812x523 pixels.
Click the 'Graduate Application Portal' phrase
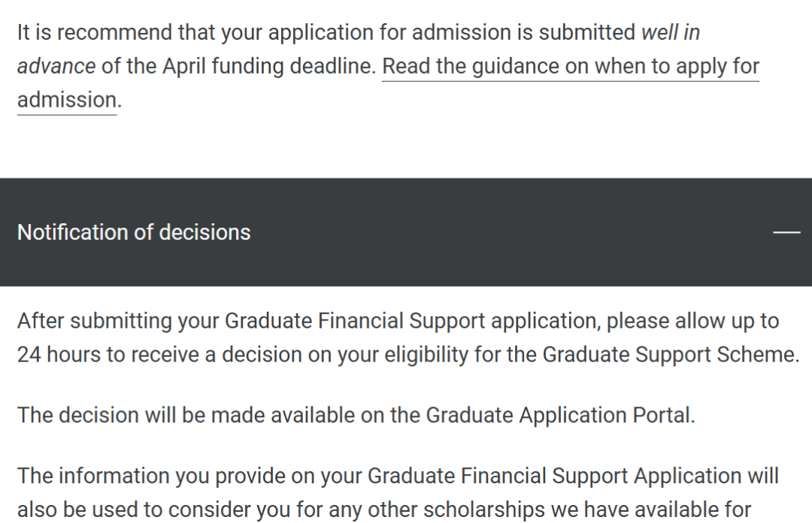tap(559, 416)
